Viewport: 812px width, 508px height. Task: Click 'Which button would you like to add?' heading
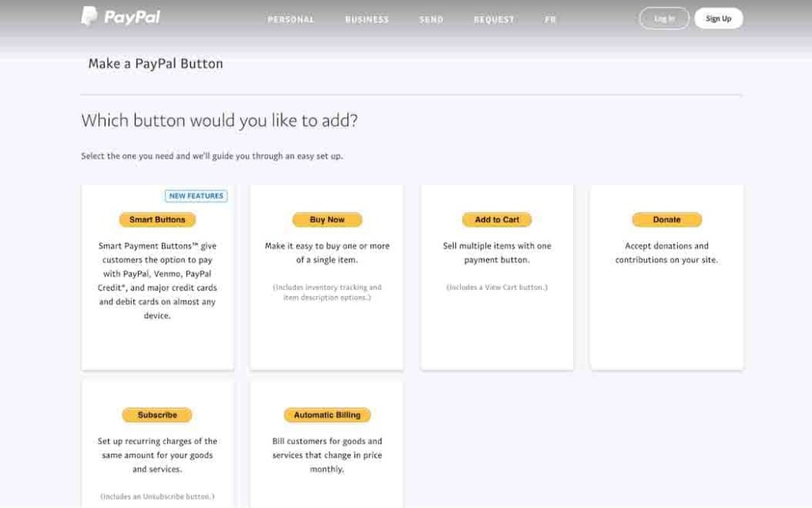tap(219, 121)
